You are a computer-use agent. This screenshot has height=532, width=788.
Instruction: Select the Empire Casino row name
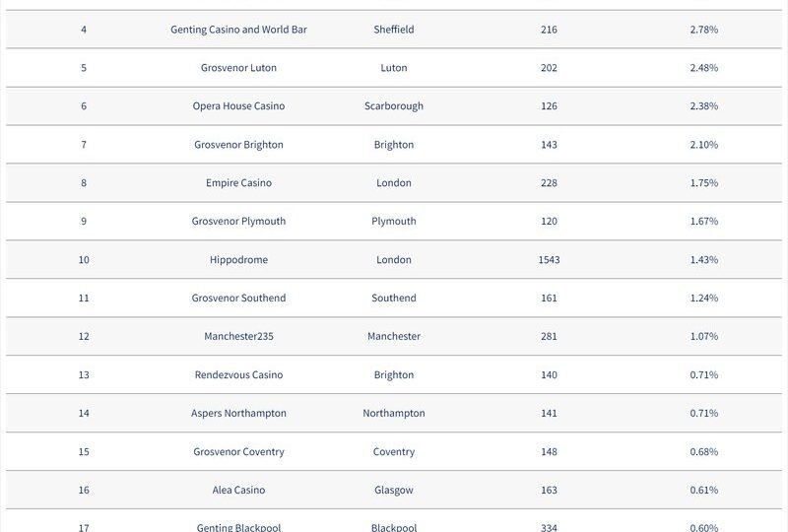[238, 182]
